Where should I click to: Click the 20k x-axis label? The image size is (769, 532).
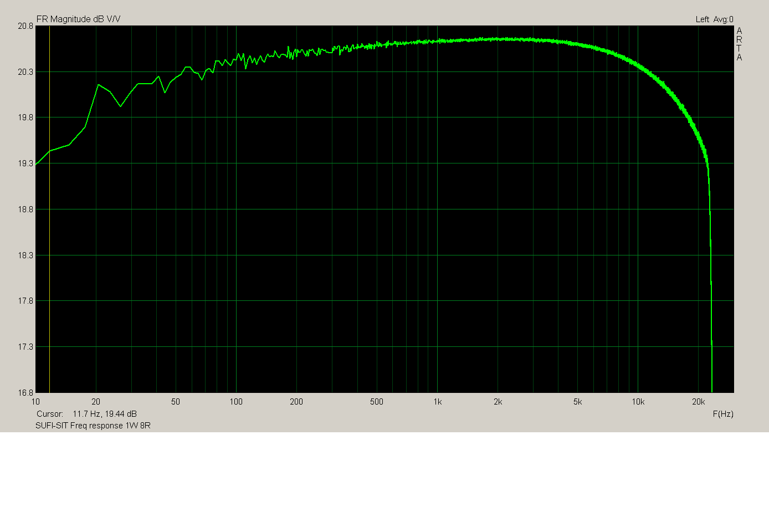tap(699, 402)
